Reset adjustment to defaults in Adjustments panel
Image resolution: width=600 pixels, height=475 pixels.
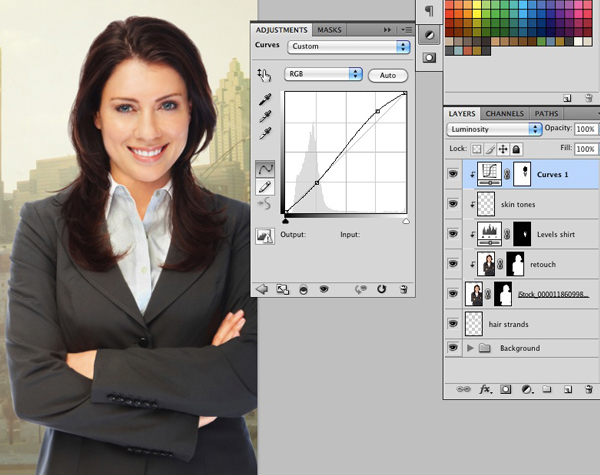pos(381,288)
